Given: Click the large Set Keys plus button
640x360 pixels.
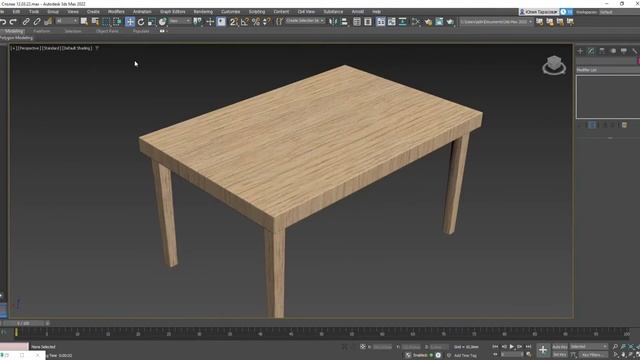Looking at the screenshot, I should pyautogui.click(x=543, y=350).
